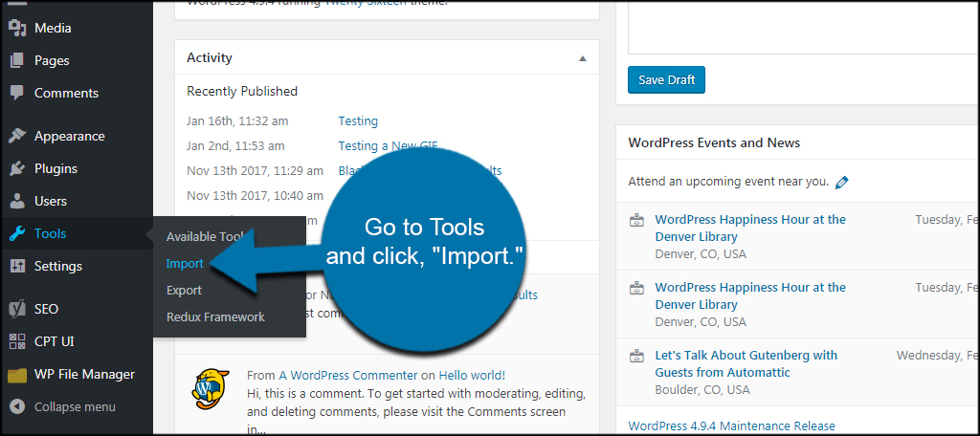Click the Plugins plug icon
This screenshot has height=436, width=980.
(17, 168)
